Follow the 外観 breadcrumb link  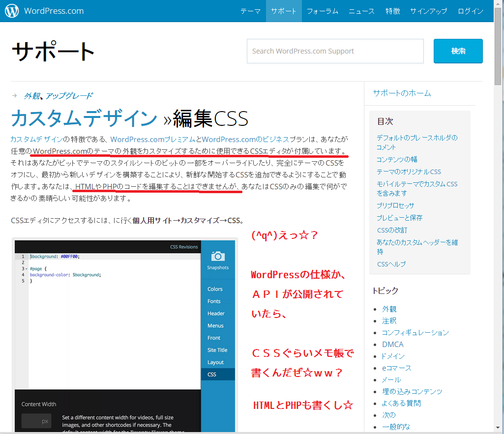click(32, 96)
